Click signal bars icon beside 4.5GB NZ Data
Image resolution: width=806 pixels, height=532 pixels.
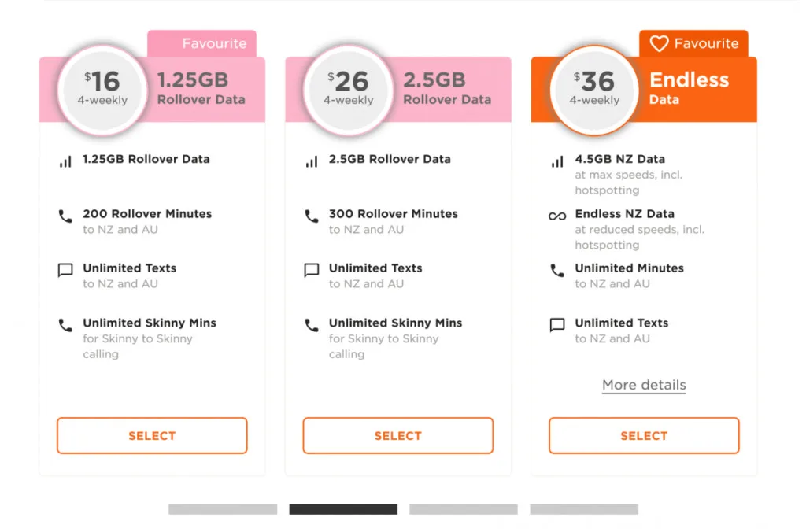[x=557, y=161]
